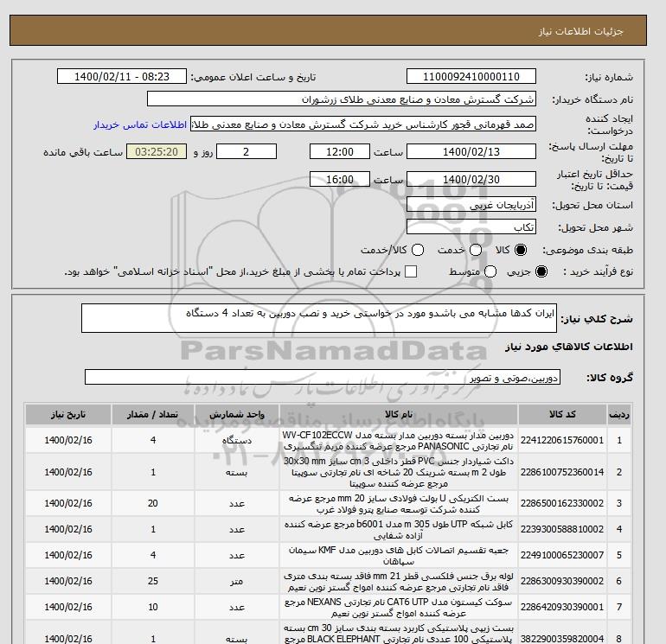Click the PANASONIC WV-CF102ECCW camera item name
The width and height of the screenshot is (666, 644).
coord(399,441)
